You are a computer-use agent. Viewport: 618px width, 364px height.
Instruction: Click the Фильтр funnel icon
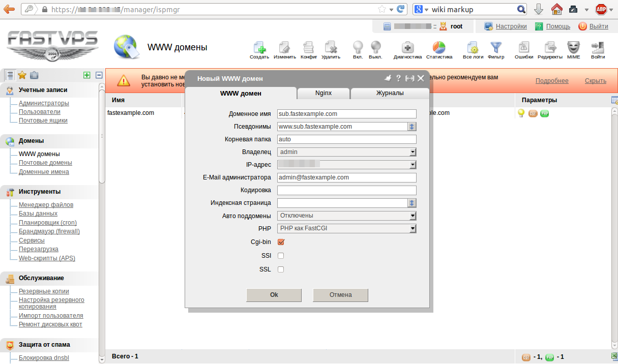(x=496, y=47)
